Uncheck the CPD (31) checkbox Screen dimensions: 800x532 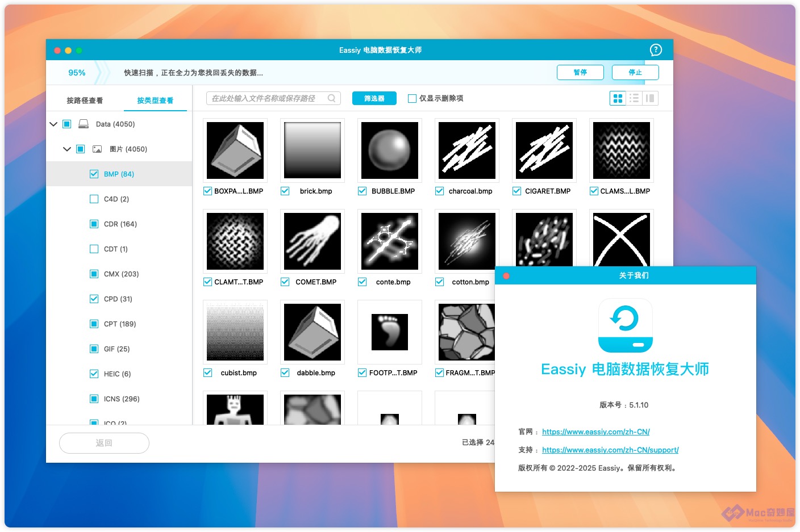94,299
